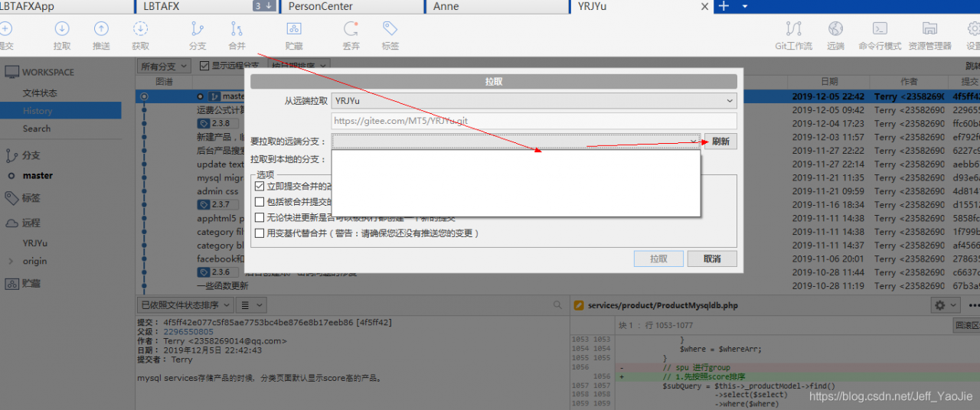Select commit dated 2019-12-05 09:42
980x410 pixels.
(x=828, y=110)
